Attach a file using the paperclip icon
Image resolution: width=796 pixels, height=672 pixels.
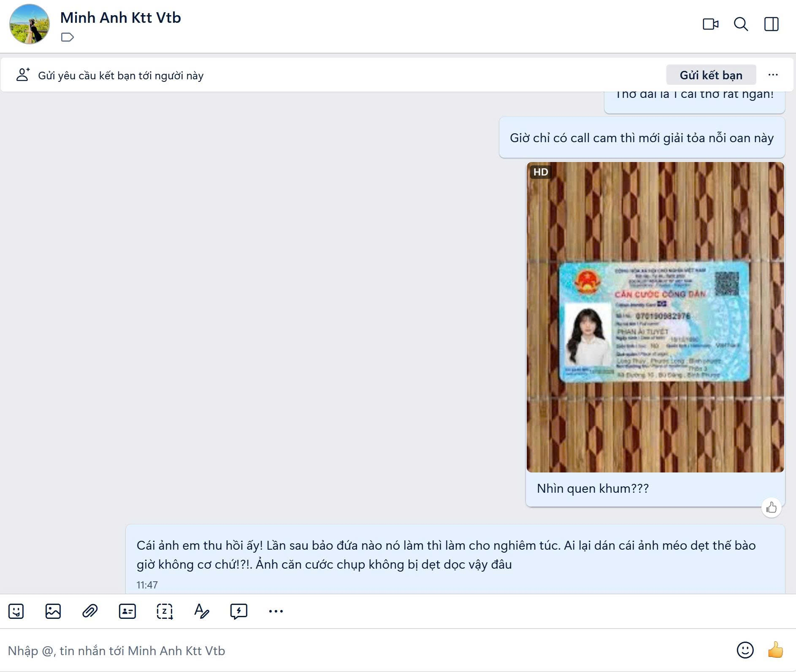pyautogui.click(x=90, y=611)
